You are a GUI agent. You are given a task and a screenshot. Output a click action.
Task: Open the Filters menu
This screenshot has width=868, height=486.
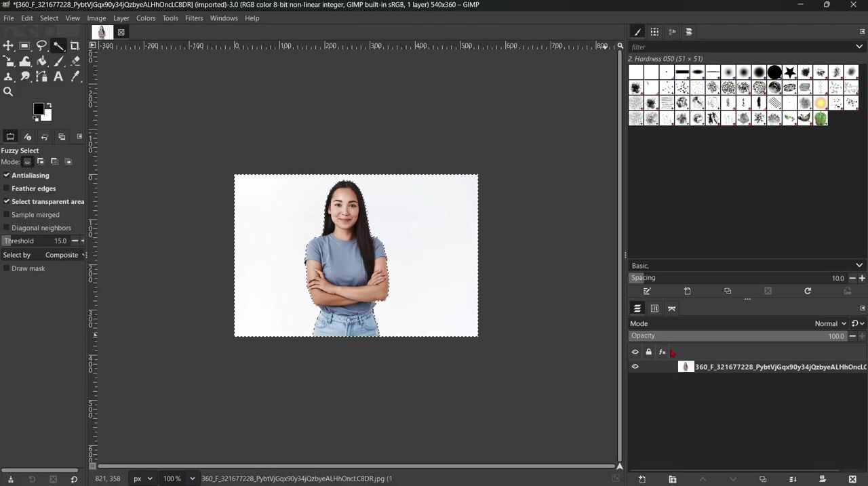[x=194, y=18]
